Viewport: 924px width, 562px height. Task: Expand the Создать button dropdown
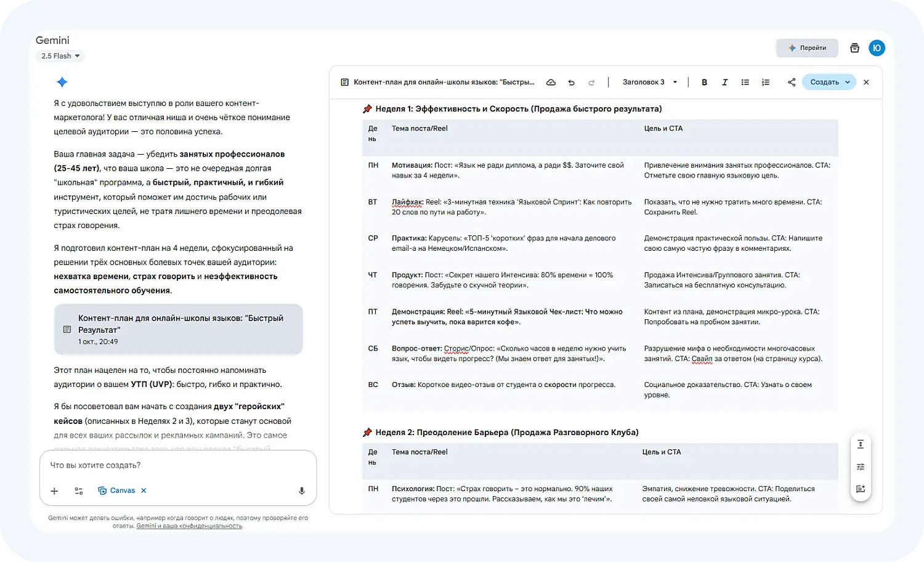[x=848, y=81]
